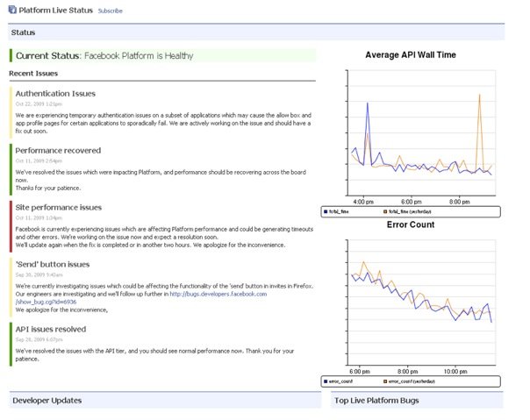Open the Site performance issues entry title
This screenshot has width=530, height=420.
click(x=59, y=208)
